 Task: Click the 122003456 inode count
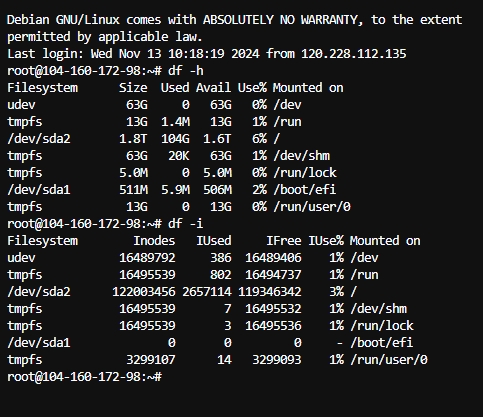coord(144,292)
